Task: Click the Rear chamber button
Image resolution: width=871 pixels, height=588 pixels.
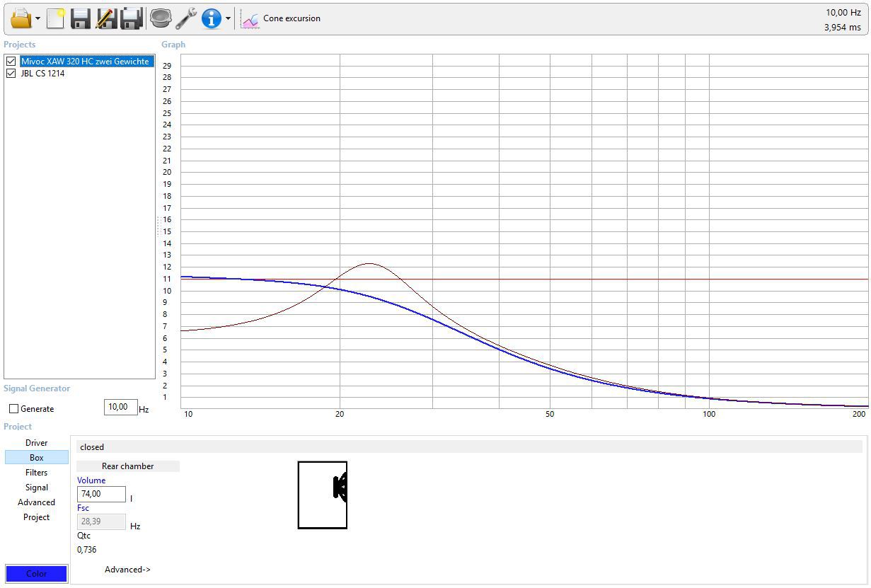Action: coord(127,466)
